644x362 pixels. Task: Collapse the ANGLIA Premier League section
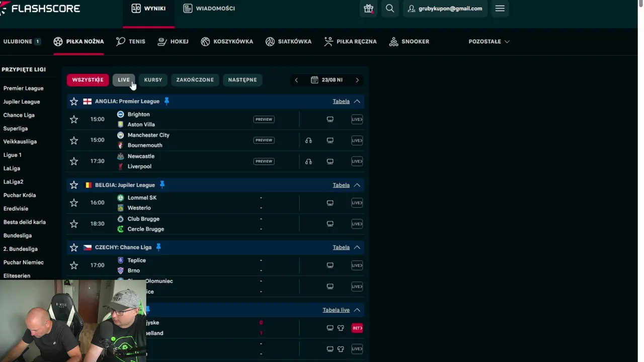tap(357, 102)
